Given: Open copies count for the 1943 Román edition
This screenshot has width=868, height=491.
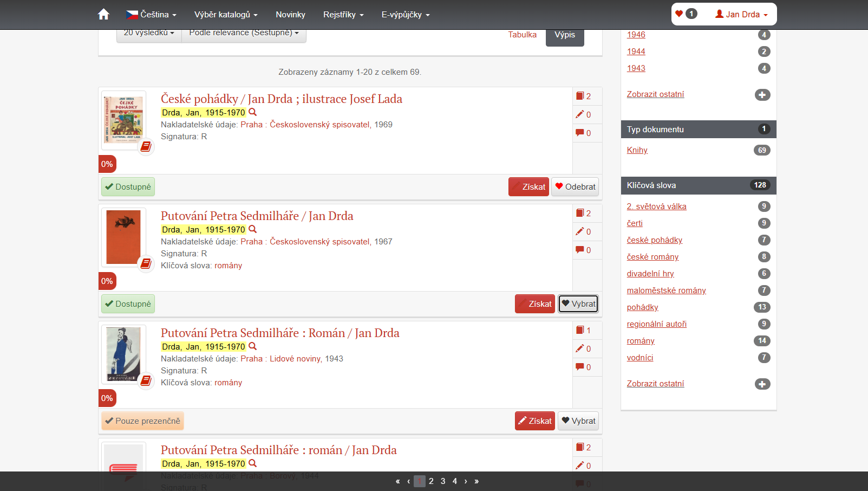Looking at the screenshot, I should [583, 330].
